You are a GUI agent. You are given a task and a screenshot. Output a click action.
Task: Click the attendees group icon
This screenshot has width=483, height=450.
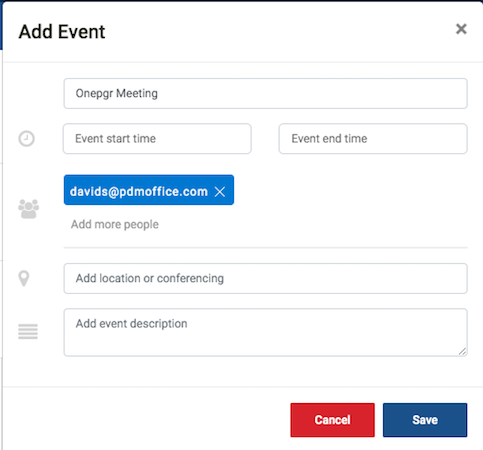click(x=28, y=209)
